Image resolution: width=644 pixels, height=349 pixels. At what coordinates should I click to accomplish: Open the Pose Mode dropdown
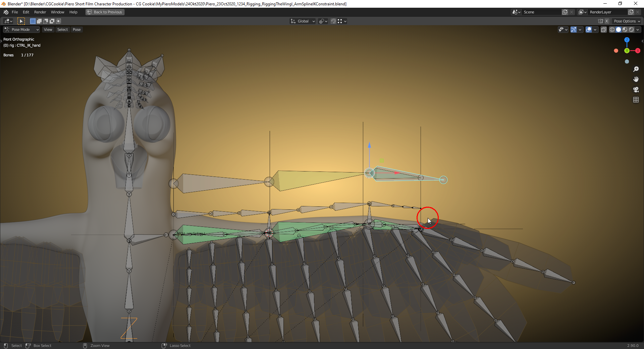(x=21, y=30)
